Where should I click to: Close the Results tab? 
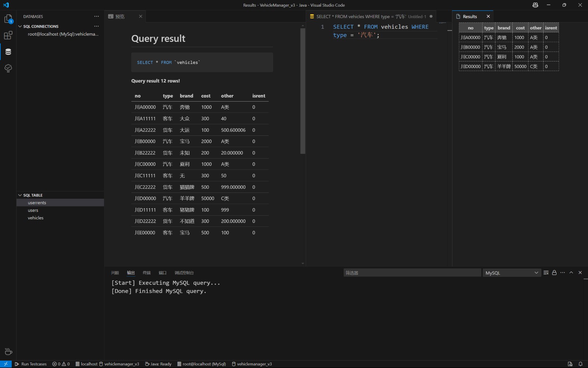488,17
